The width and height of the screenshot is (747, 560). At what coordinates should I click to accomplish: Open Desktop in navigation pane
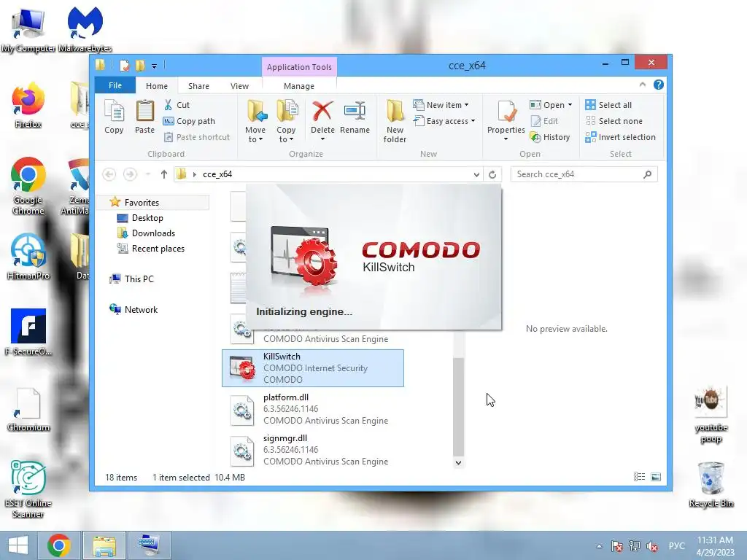[x=147, y=217]
